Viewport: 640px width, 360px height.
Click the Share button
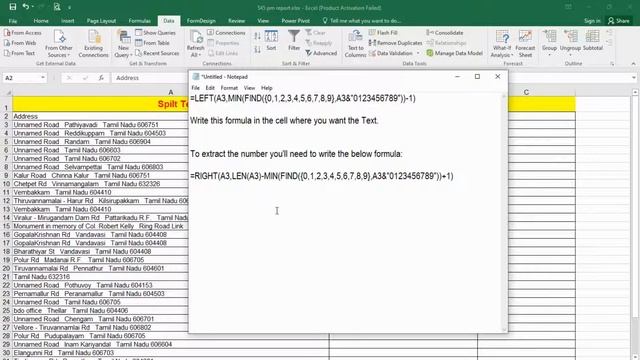(x=619, y=21)
